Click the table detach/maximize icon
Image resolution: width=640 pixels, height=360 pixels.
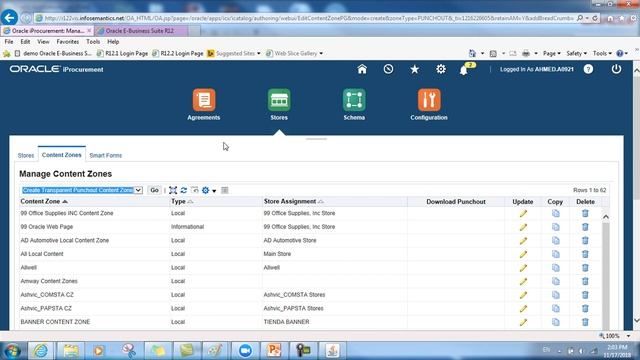pyautogui.click(x=173, y=190)
